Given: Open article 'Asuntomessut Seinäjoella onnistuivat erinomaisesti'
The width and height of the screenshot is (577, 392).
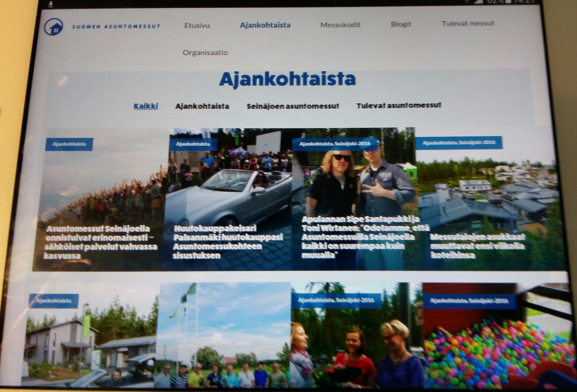Looking at the screenshot, I should coord(100,242).
